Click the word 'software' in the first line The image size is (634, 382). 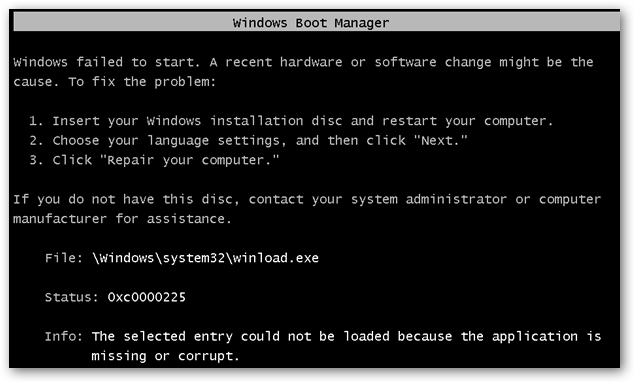405,62
